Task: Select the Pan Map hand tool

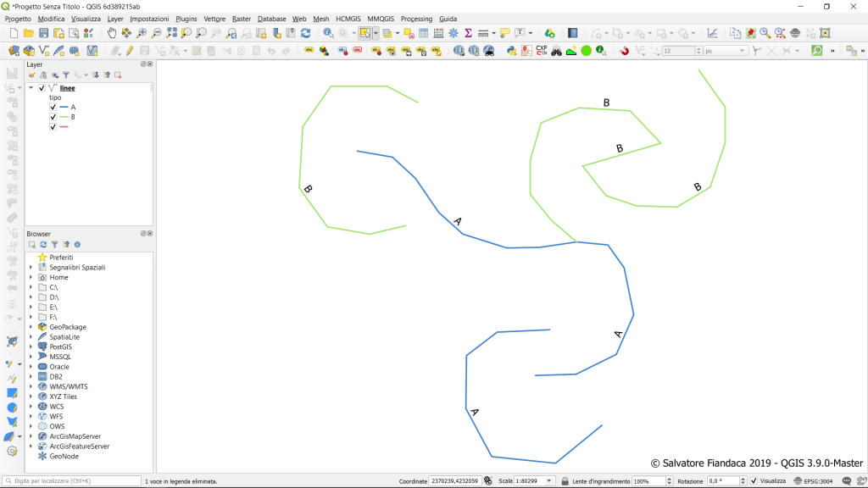Action: click(x=112, y=33)
